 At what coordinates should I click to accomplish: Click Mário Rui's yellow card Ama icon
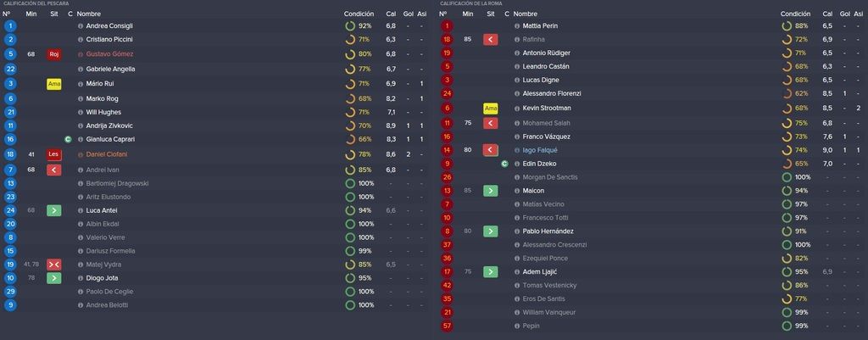click(53, 84)
